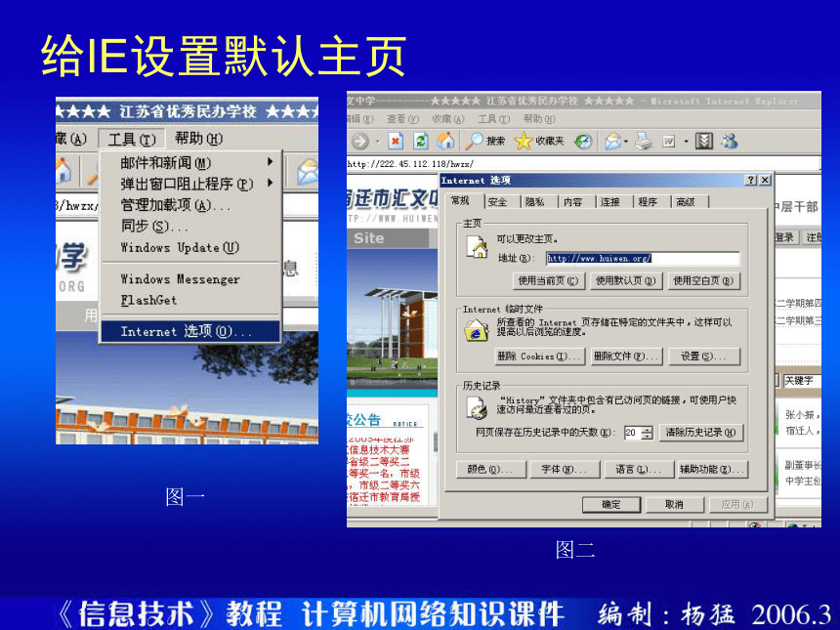The image size is (840, 630).
Task: Switch to the 程序 tab
Action: click(648, 202)
